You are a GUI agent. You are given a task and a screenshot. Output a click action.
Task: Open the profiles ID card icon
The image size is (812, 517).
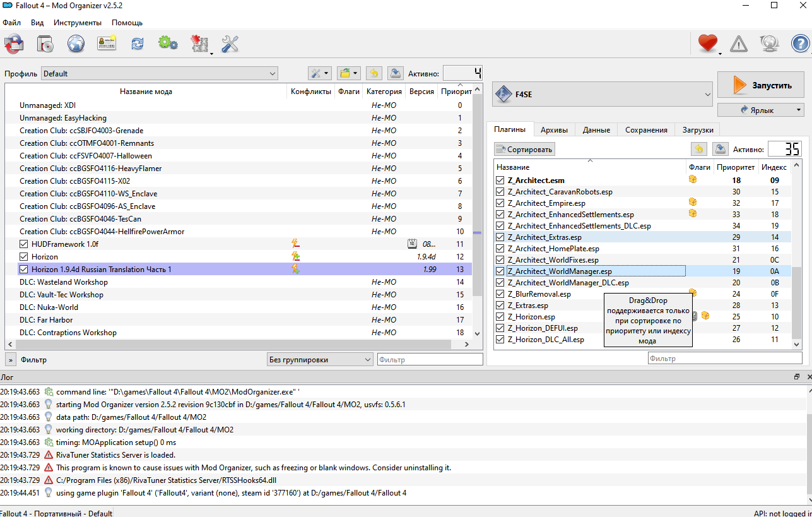(x=107, y=44)
